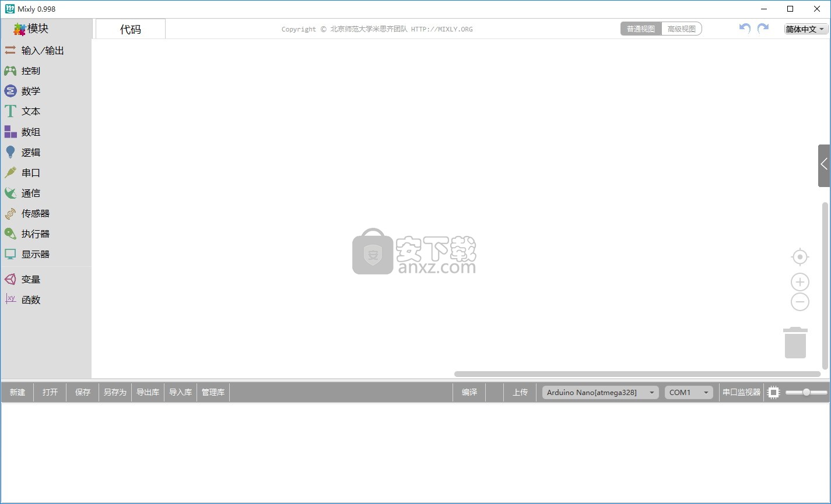Zoom out with the minus icon
Viewport: 831px width, 504px height.
coord(800,302)
